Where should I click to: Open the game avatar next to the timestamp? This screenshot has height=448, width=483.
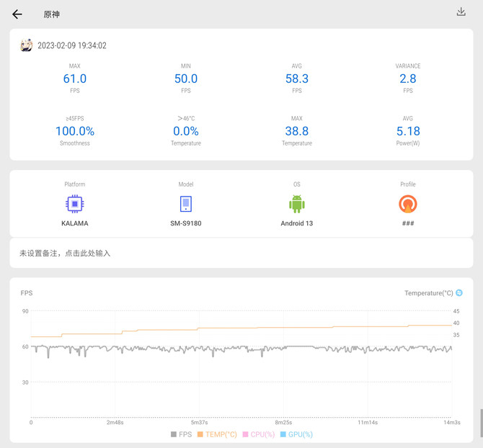(27, 45)
